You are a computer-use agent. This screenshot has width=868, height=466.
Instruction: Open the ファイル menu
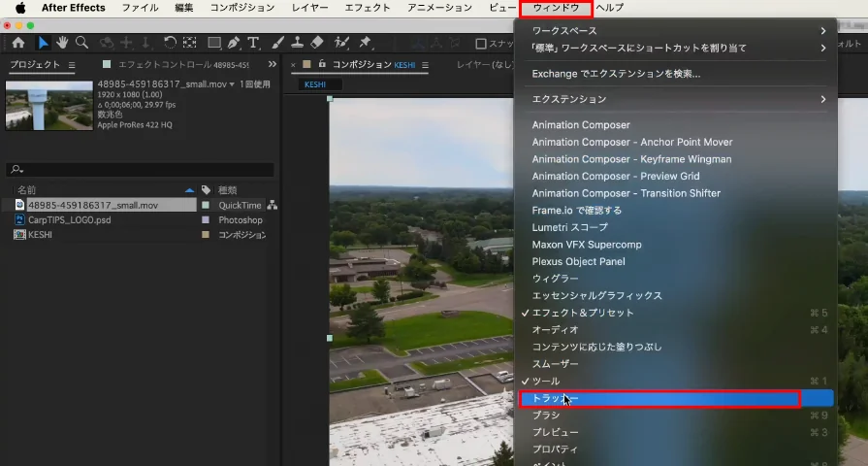(140, 8)
